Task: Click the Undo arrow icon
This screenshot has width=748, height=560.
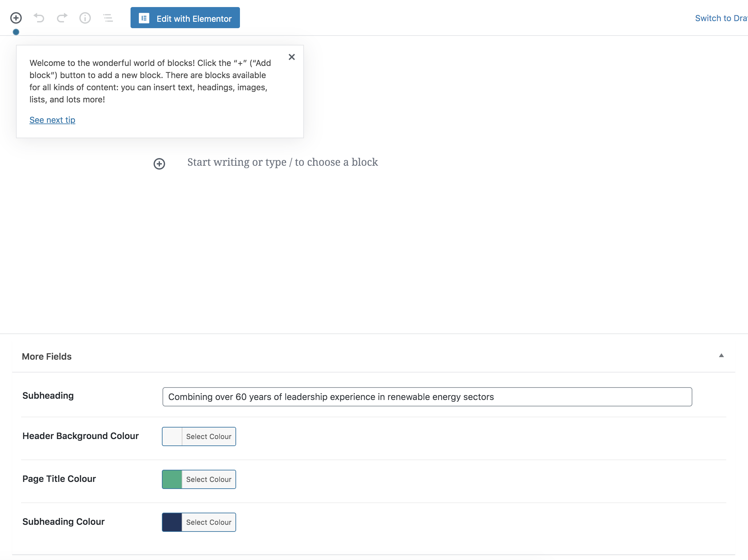Action: 39,18
